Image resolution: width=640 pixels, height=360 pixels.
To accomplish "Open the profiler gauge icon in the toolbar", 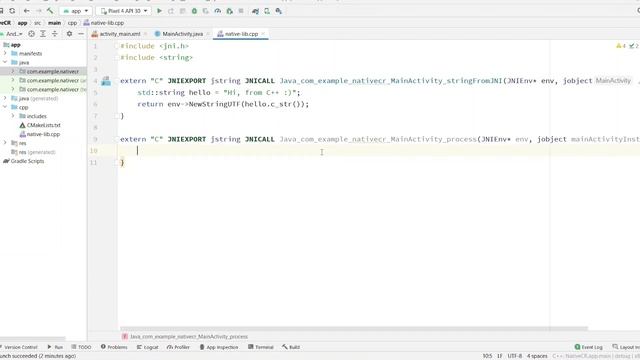I will (x=218, y=11).
